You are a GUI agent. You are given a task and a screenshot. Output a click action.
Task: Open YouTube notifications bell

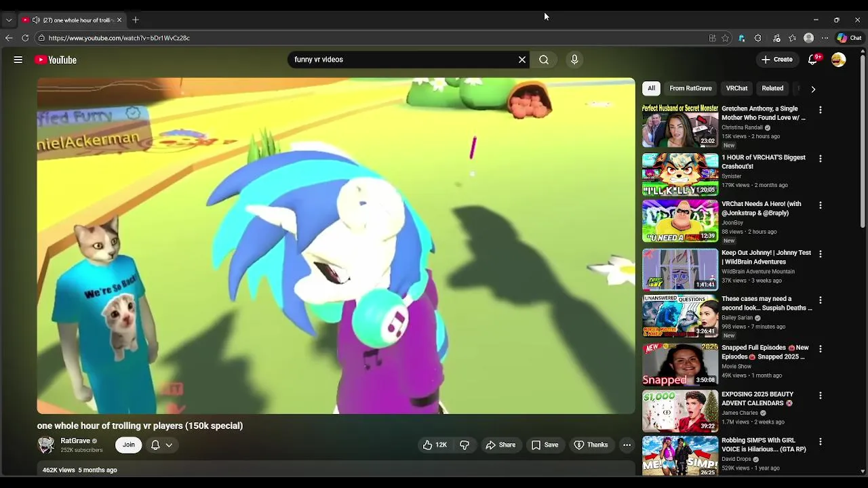coord(813,60)
